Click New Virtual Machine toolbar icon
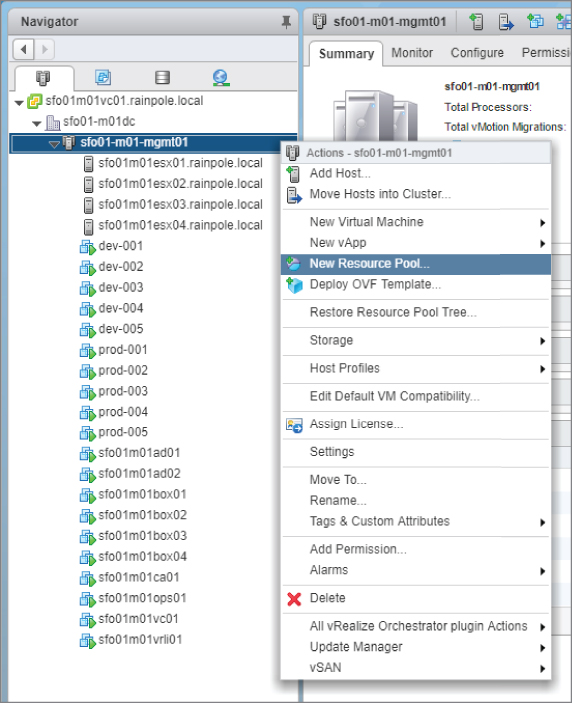 tap(535, 21)
